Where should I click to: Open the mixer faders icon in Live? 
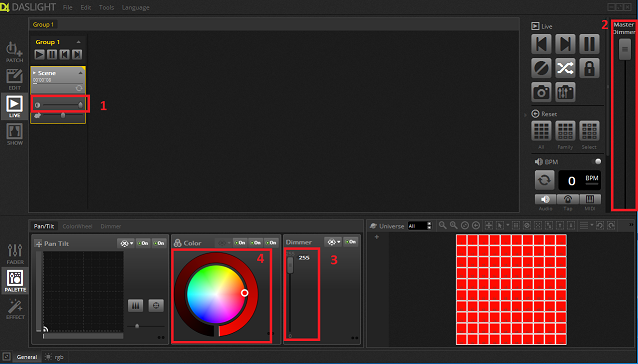coord(565,92)
